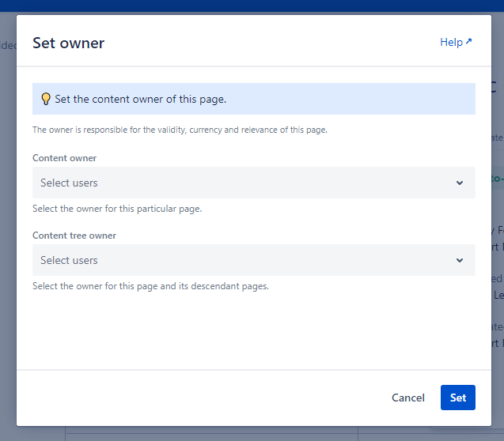This screenshot has height=441, width=504.
Task: Confirm with the Set button
Action: tap(457, 398)
